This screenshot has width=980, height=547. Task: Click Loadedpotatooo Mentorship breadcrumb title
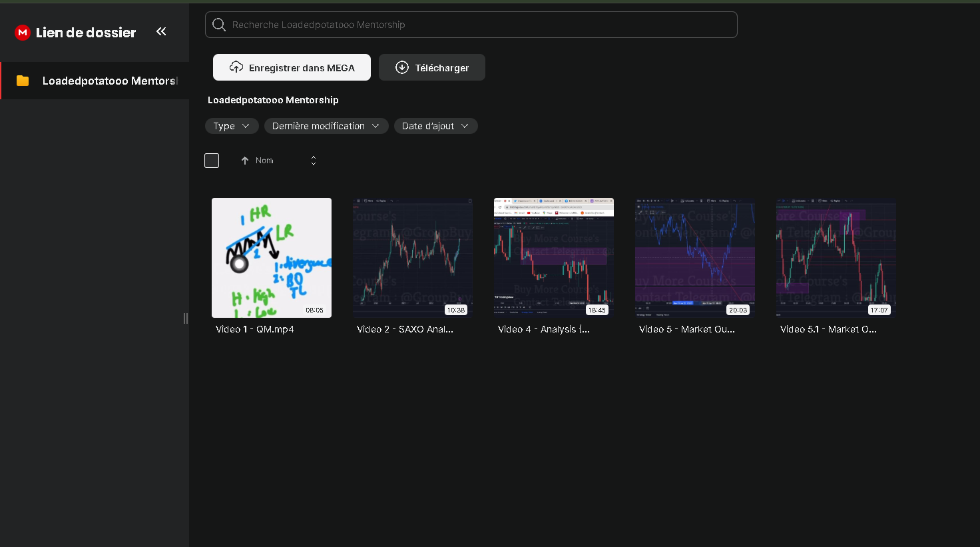tap(273, 100)
